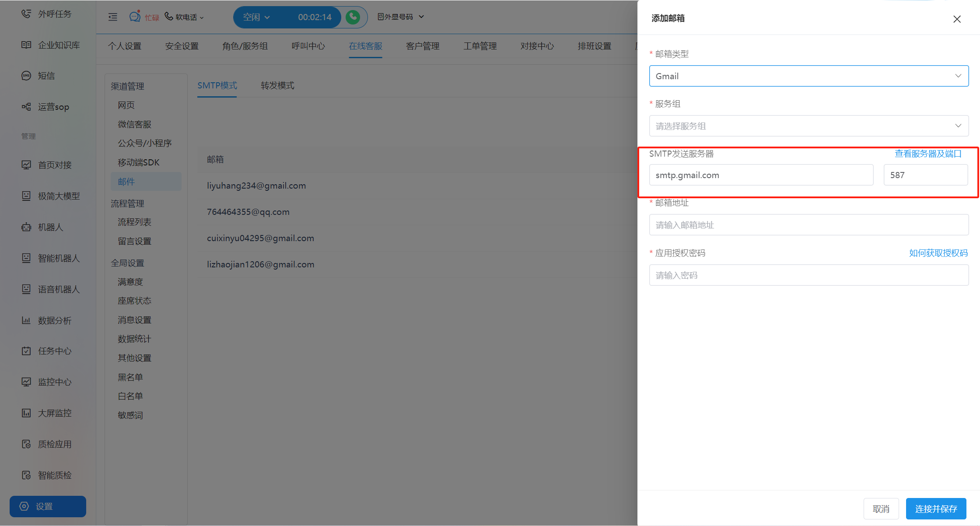Click the 邮箱地址 input field
Image resolution: width=980 pixels, height=526 pixels.
[x=808, y=225]
